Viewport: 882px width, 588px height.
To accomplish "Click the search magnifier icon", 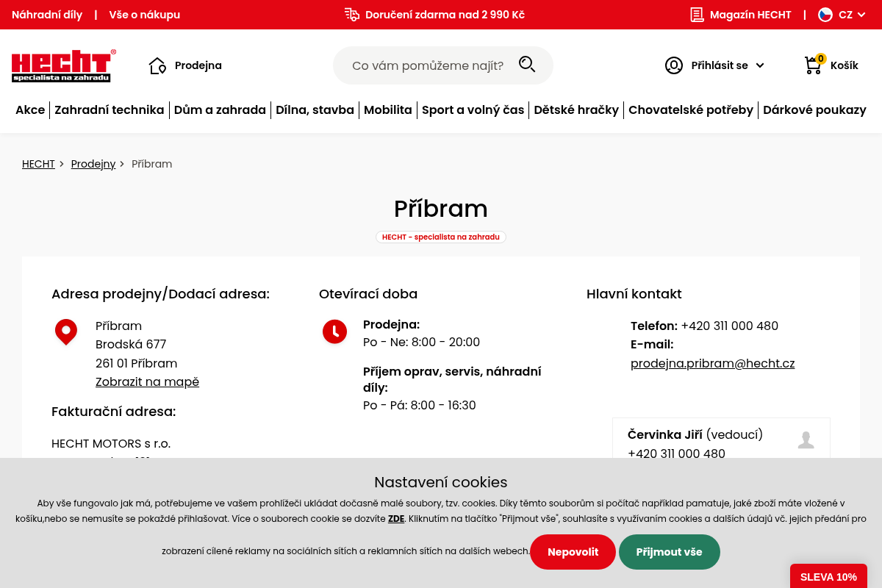I will (527, 65).
